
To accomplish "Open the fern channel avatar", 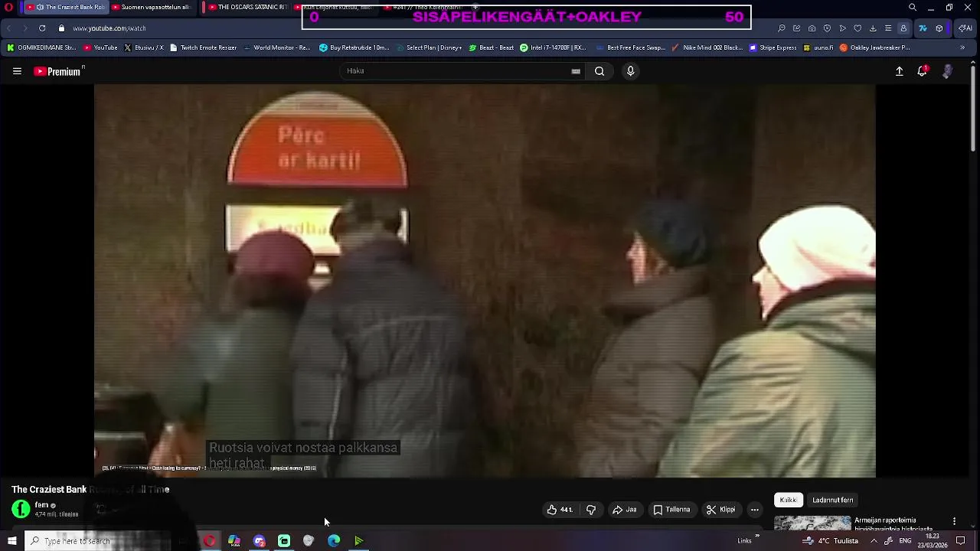I will (21, 509).
